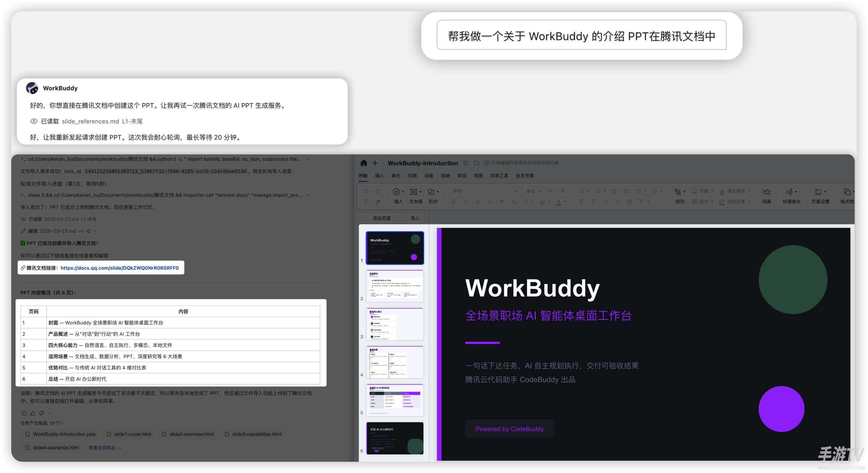
Task: Apply strikethrough formatting
Action: point(490,202)
